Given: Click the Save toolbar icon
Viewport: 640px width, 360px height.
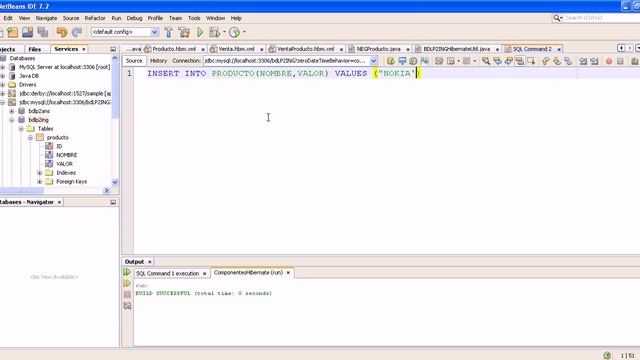Looking at the screenshot, I should (28, 32).
